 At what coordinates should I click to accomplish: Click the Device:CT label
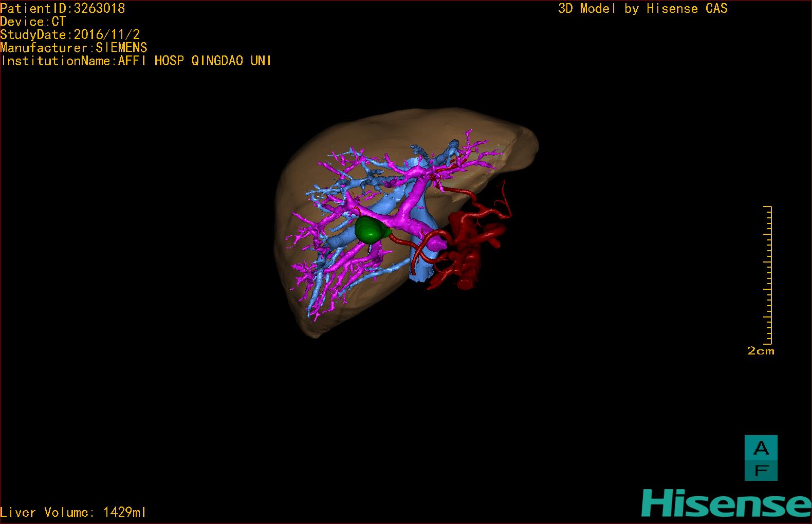point(33,22)
